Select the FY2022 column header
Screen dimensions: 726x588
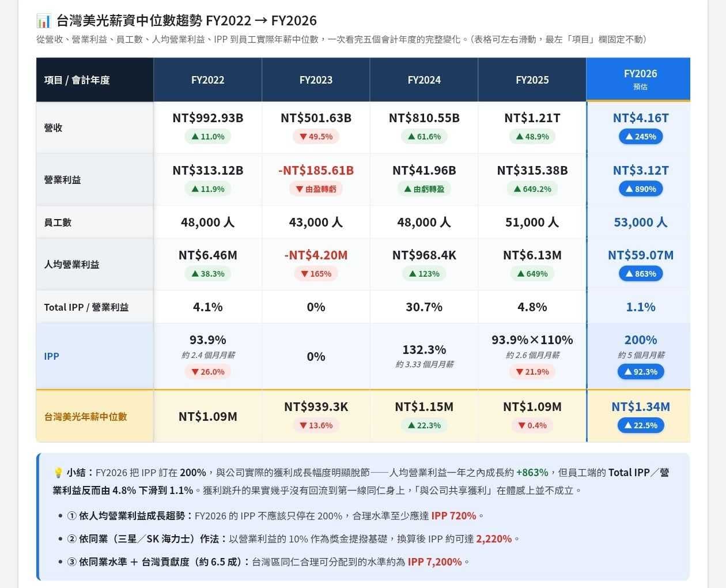point(208,80)
